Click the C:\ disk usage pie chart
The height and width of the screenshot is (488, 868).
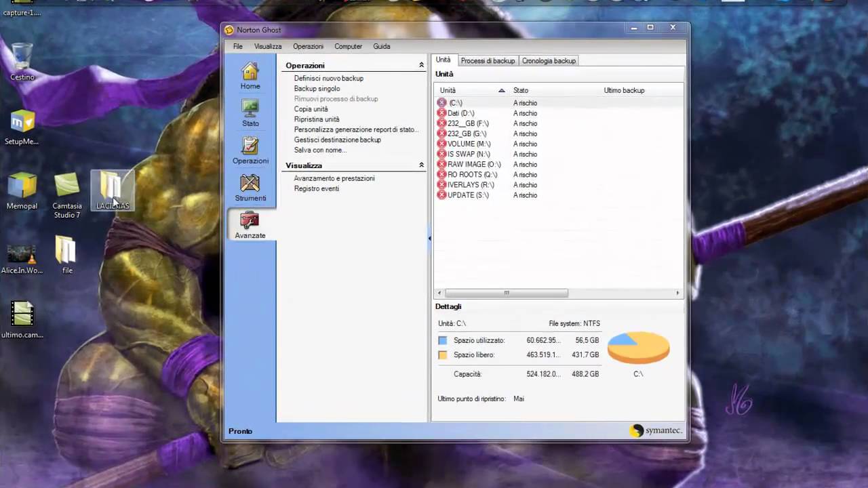(x=638, y=348)
